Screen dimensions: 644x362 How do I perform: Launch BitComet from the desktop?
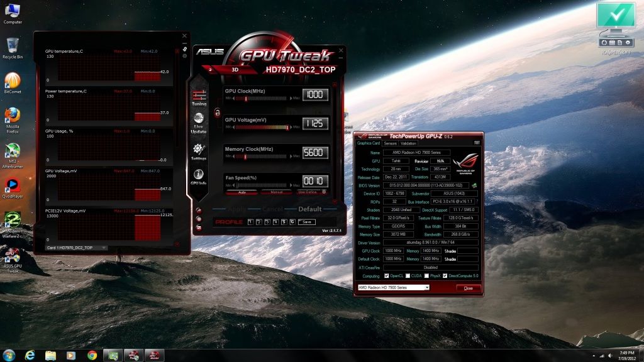click(13, 83)
